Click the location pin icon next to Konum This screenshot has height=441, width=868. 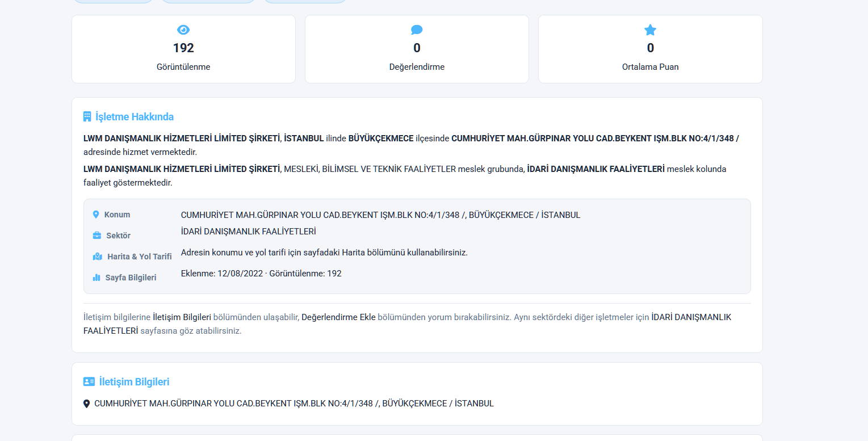point(96,215)
